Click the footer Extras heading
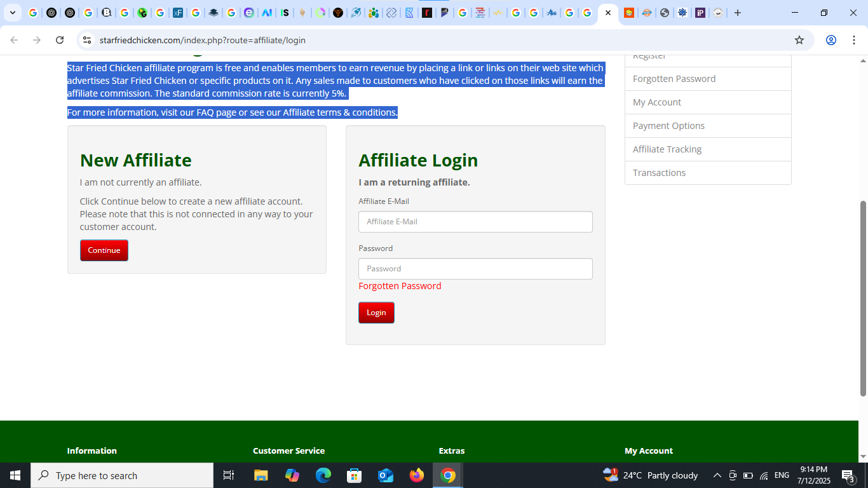 452,451
